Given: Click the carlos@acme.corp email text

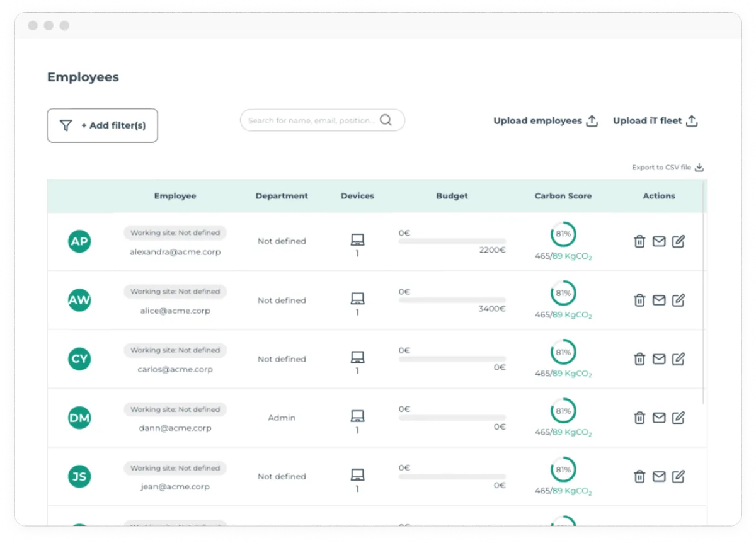Looking at the screenshot, I should point(175,370).
